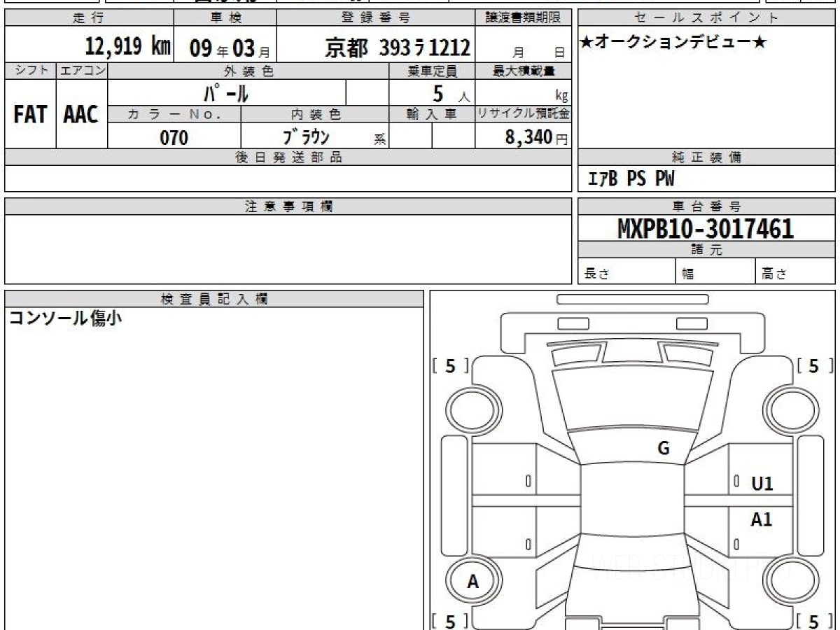Click the エアコン header cell
The image size is (840, 630).
pos(82,71)
